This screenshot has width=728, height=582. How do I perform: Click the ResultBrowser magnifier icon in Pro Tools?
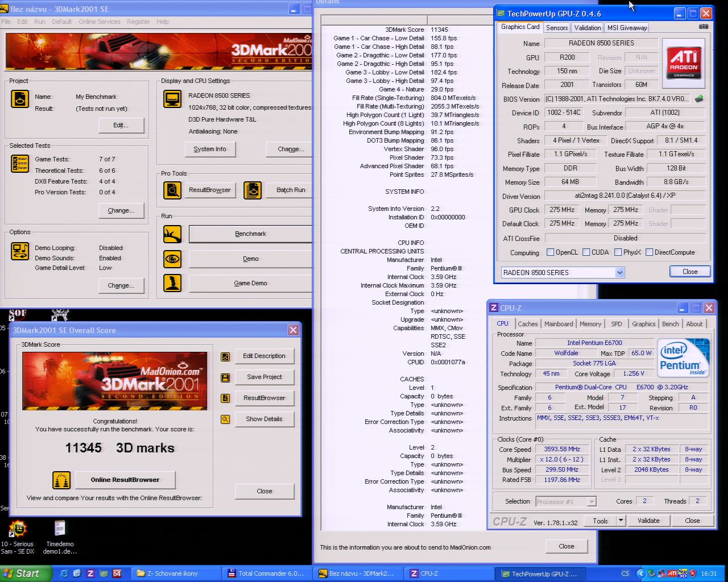click(x=172, y=190)
